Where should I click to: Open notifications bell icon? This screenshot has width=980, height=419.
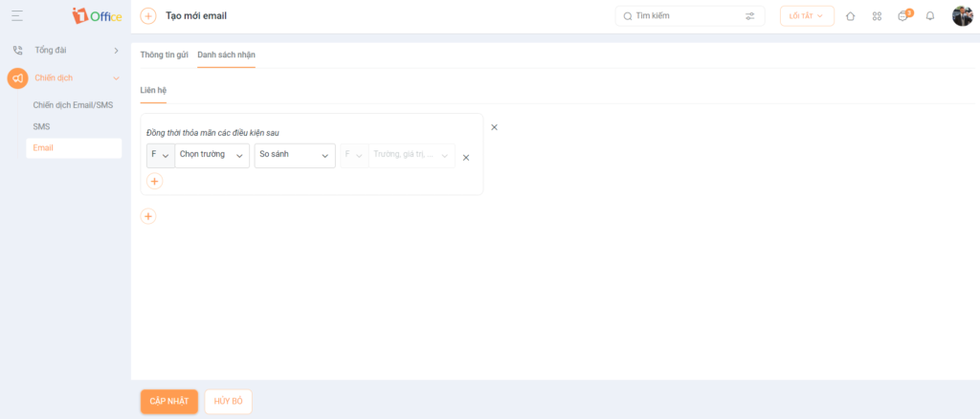930,16
